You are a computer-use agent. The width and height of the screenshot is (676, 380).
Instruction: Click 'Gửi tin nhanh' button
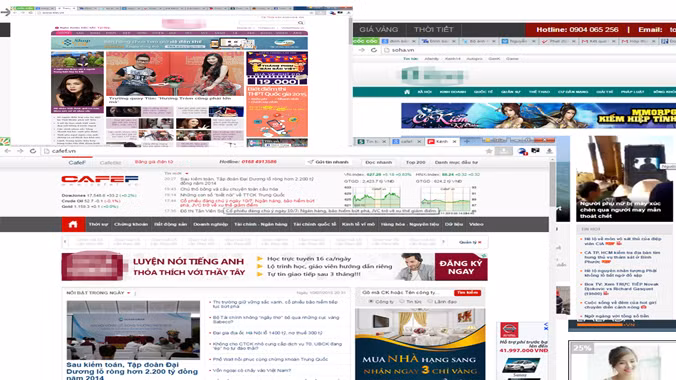click(x=329, y=162)
